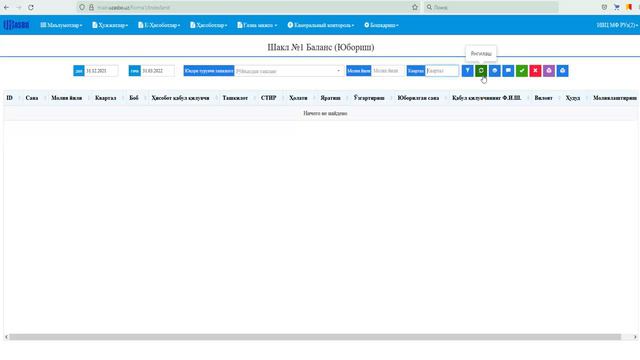Screen dimensions: 640x360
Task: Click the purple toolbar button
Action: coord(549,71)
